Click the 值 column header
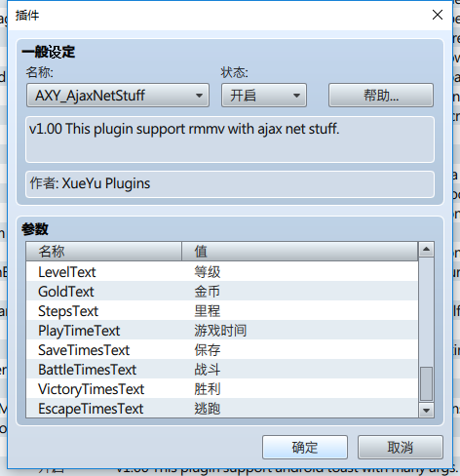This screenshot has width=460, height=476. [300, 252]
